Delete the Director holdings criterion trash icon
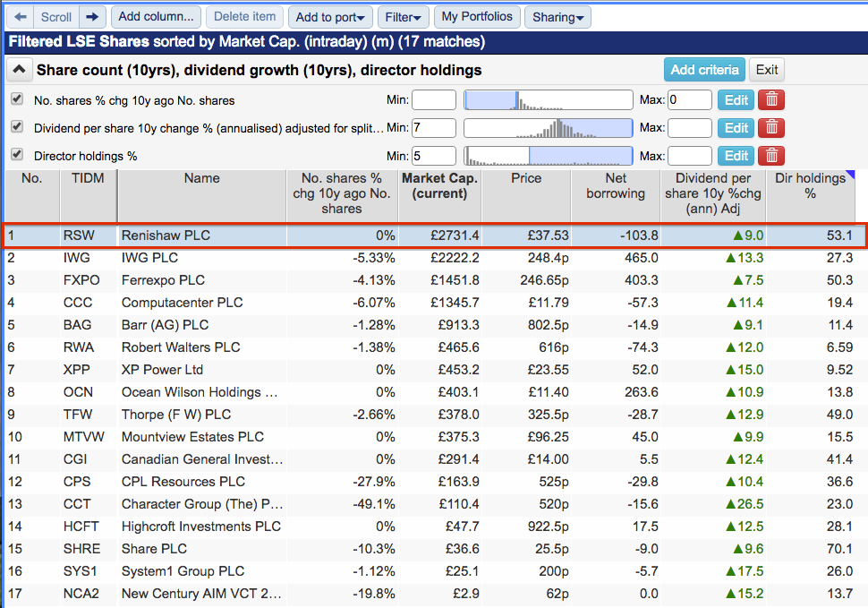The image size is (868, 608). pos(771,156)
